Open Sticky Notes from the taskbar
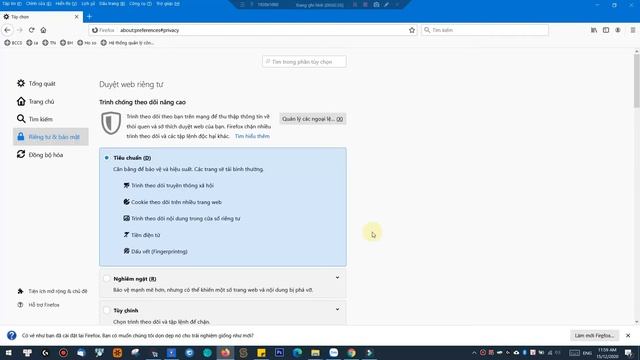640x360 pixels. click(x=261, y=353)
